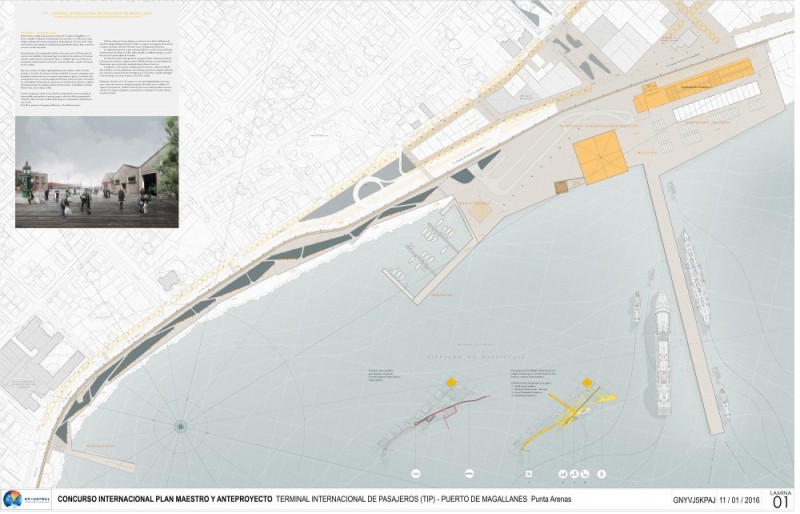The image size is (800, 514).
Task: Click the street scene rendering image
Action: pyautogui.click(x=97, y=171)
